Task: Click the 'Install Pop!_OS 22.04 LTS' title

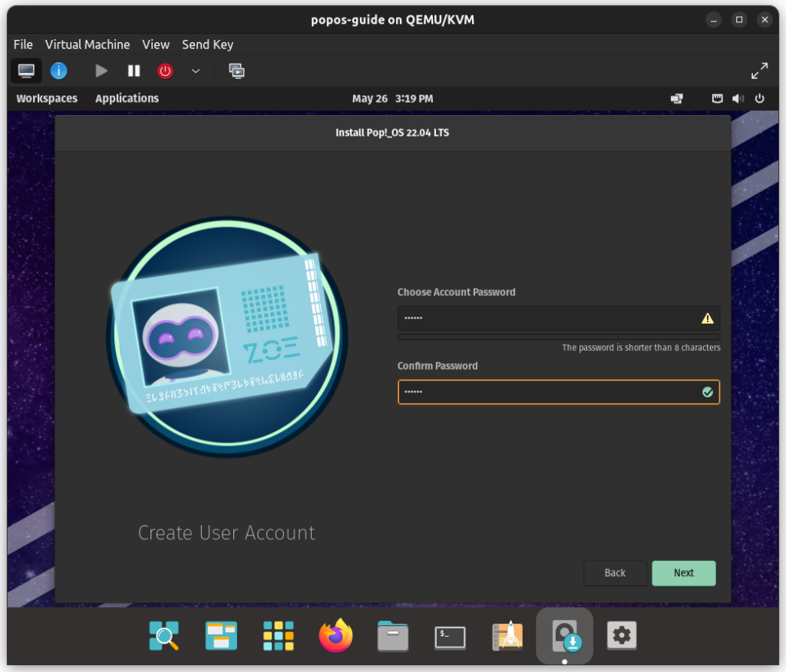Action: [392, 133]
